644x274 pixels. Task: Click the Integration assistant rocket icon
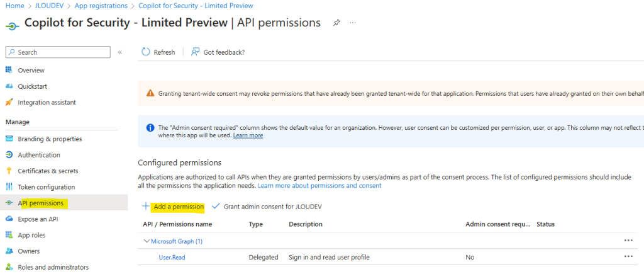pyautogui.click(x=9, y=103)
